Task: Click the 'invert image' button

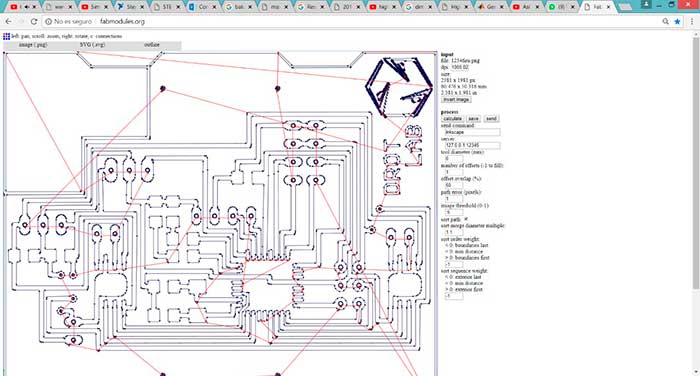Action: (456, 100)
